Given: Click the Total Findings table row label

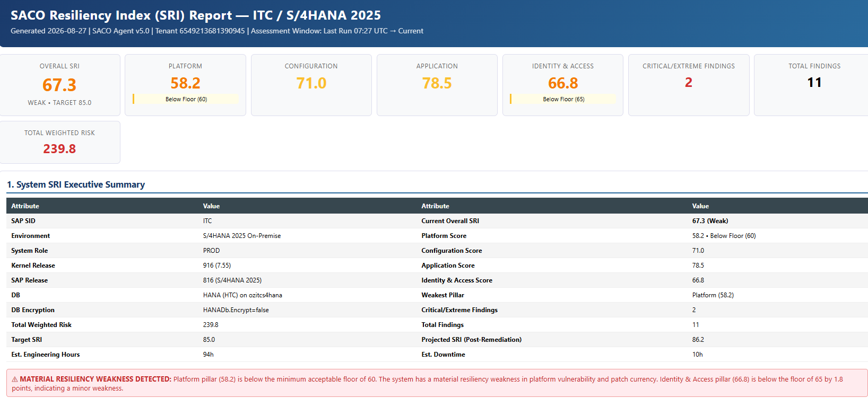Looking at the screenshot, I should (x=442, y=325).
